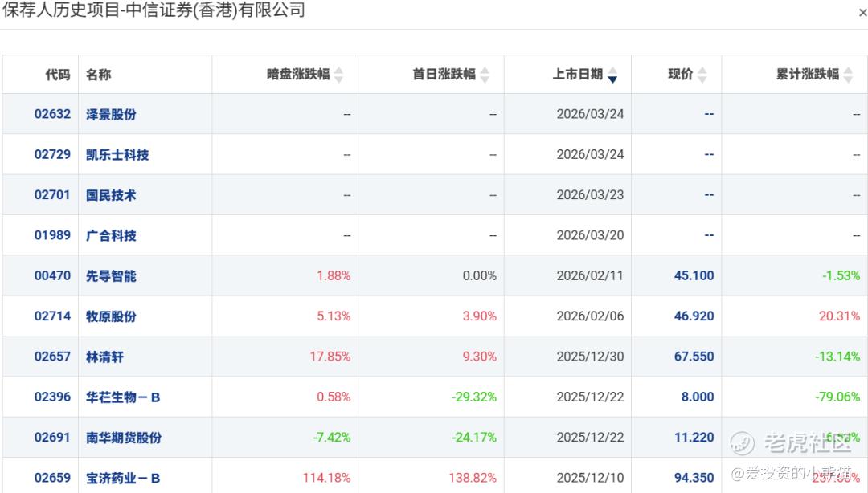
Task: Open 宝济药业－B stock page
Action: point(123,478)
